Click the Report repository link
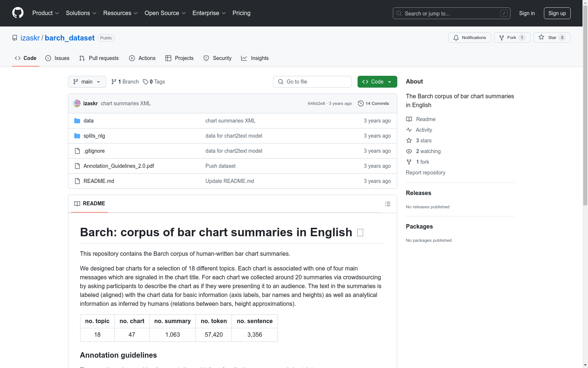Viewport: 588px width, 368px height. point(426,173)
